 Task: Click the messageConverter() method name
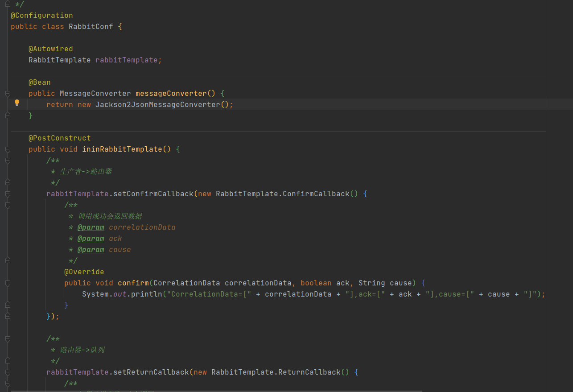[171, 94]
